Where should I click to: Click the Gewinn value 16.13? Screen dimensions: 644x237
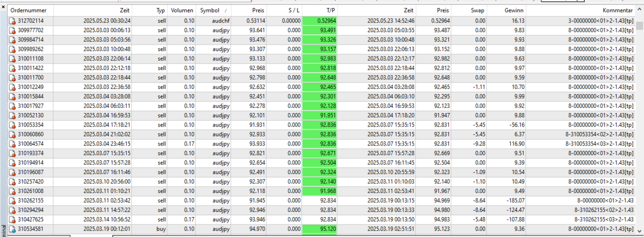(x=518, y=21)
